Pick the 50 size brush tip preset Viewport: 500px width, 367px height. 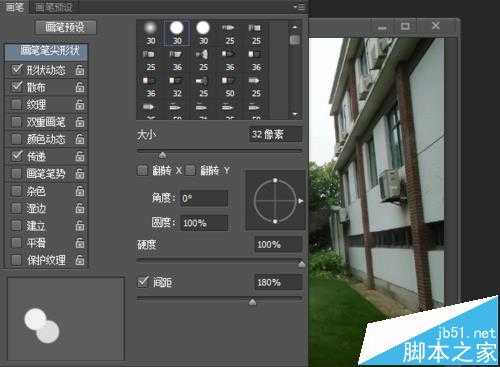point(230,86)
